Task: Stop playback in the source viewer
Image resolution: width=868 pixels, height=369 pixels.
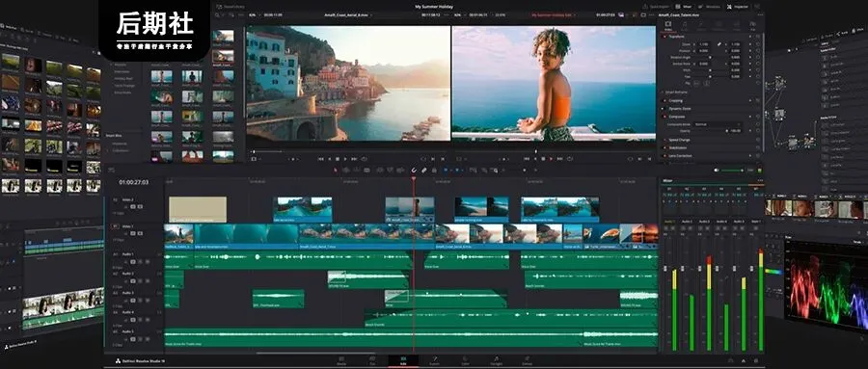Action: click(x=338, y=159)
